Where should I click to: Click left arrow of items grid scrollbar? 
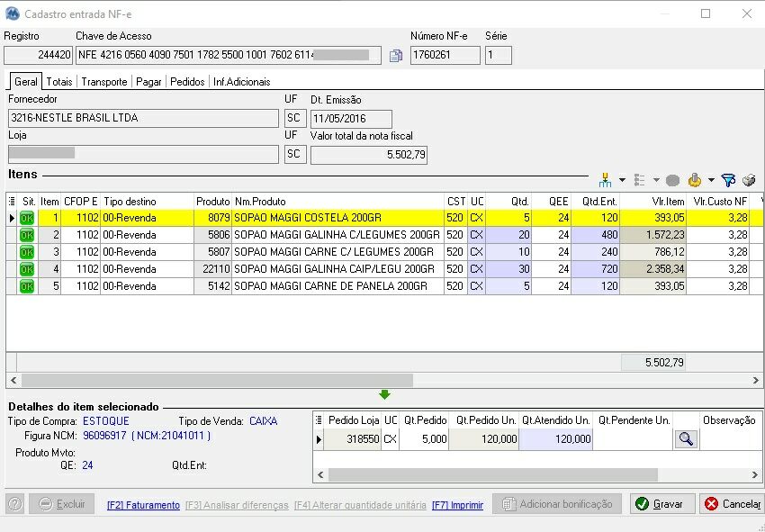pos(13,380)
